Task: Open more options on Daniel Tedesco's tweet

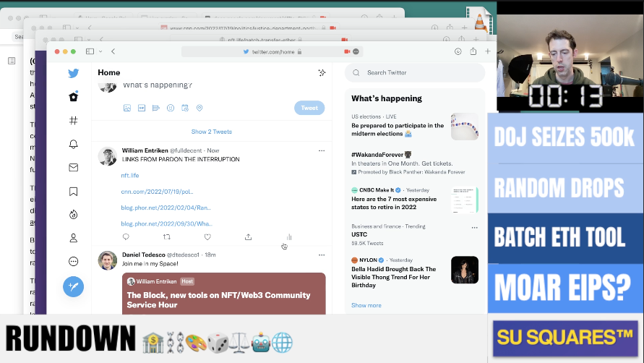Action: 322,255
